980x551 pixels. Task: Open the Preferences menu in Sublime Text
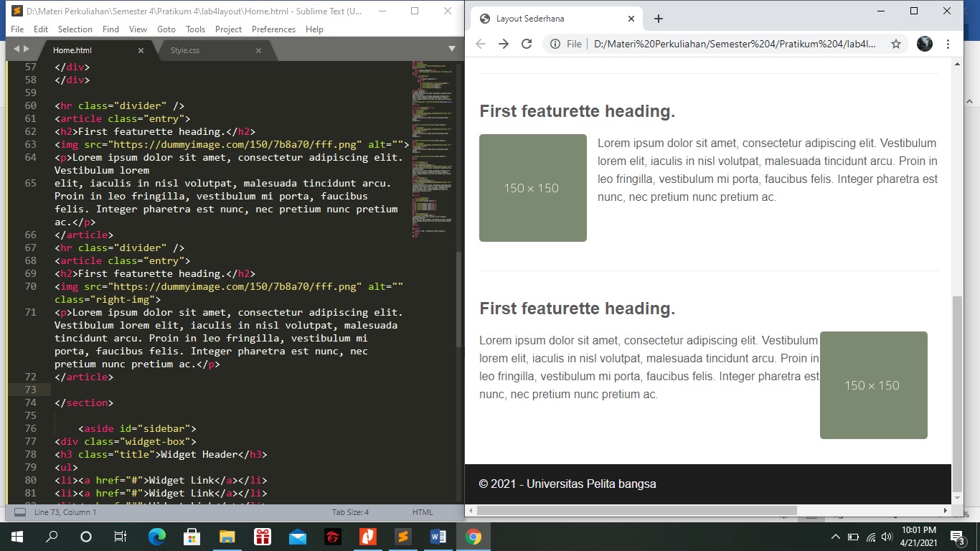pyautogui.click(x=273, y=29)
